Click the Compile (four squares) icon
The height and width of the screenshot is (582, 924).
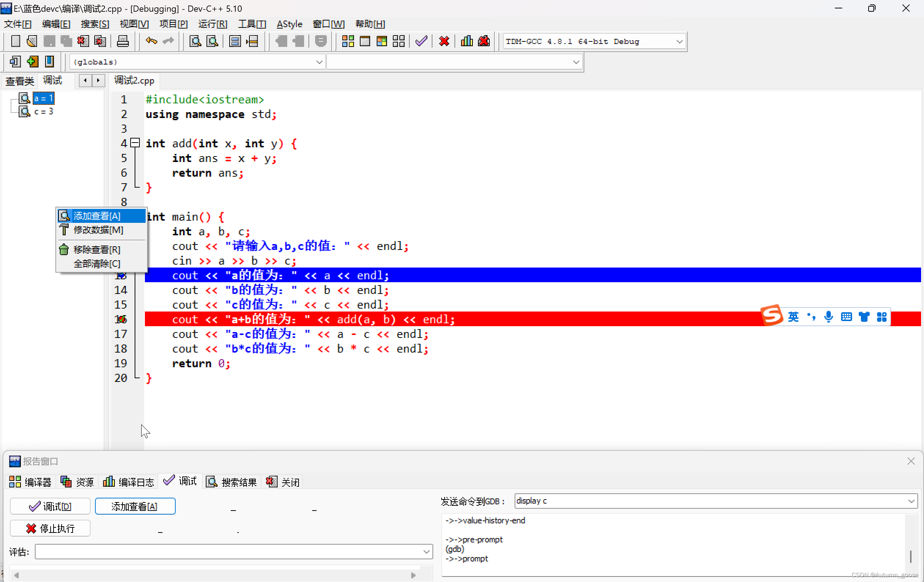(x=348, y=41)
